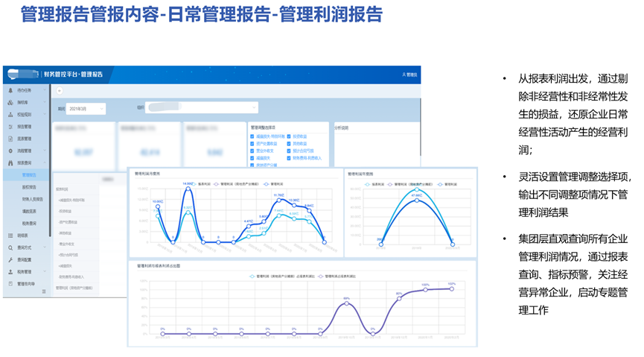Click the 底稿管理 document icon

coord(10,139)
